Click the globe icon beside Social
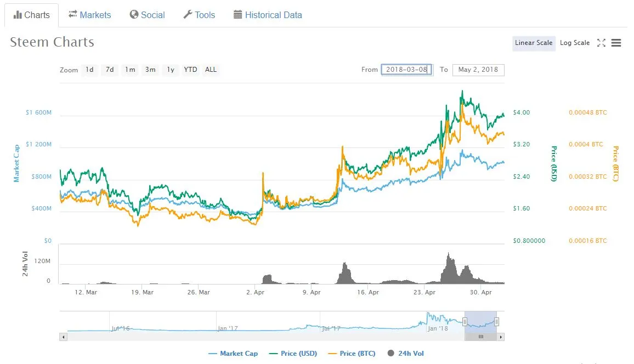This screenshot has height=364, width=634. (x=134, y=15)
